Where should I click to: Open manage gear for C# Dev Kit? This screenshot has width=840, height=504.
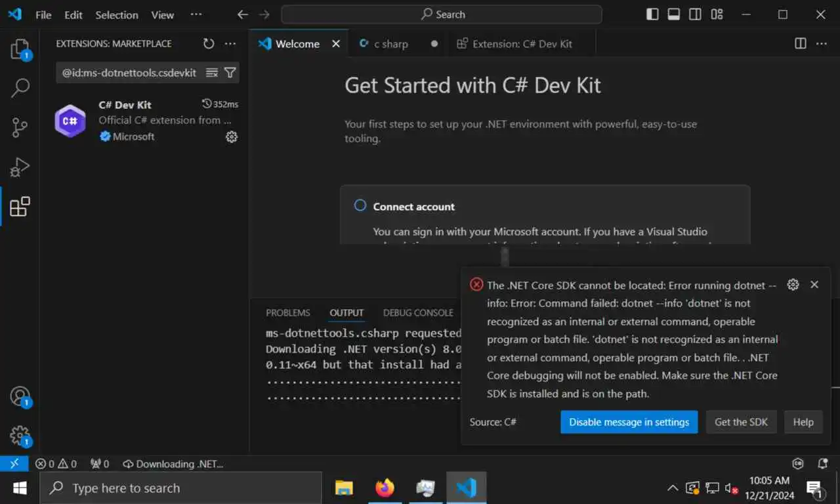click(232, 136)
